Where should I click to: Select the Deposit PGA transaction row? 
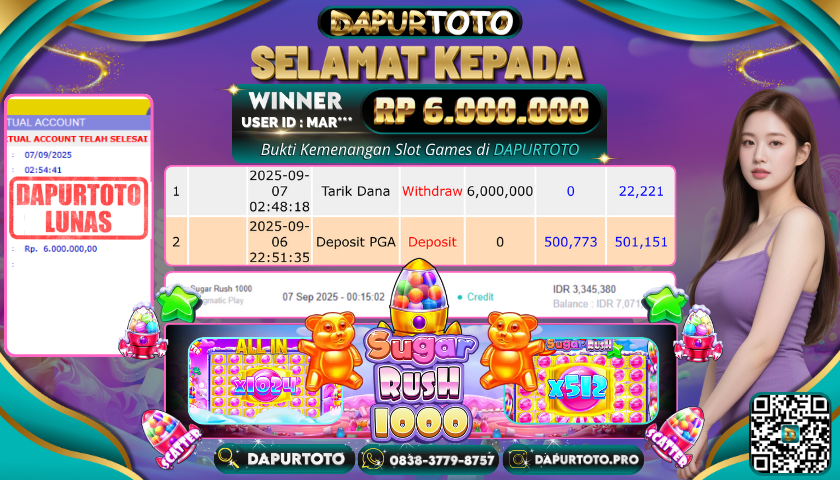420,241
